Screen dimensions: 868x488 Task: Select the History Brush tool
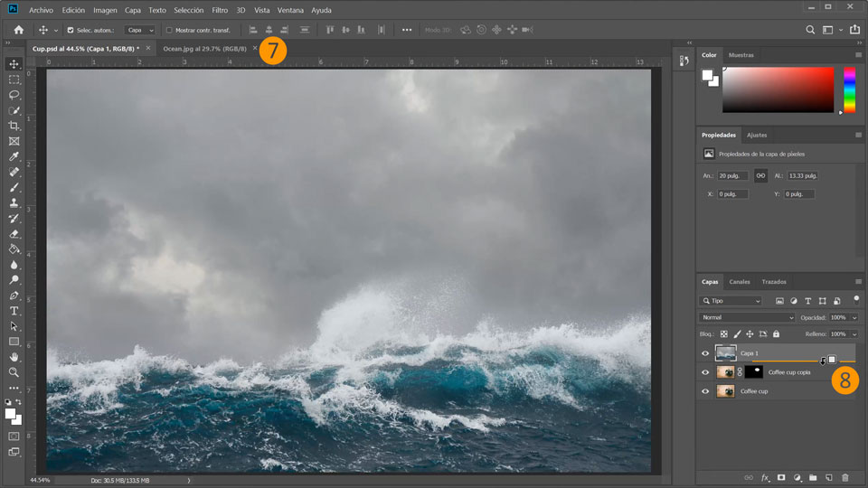(x=14, y=219)
